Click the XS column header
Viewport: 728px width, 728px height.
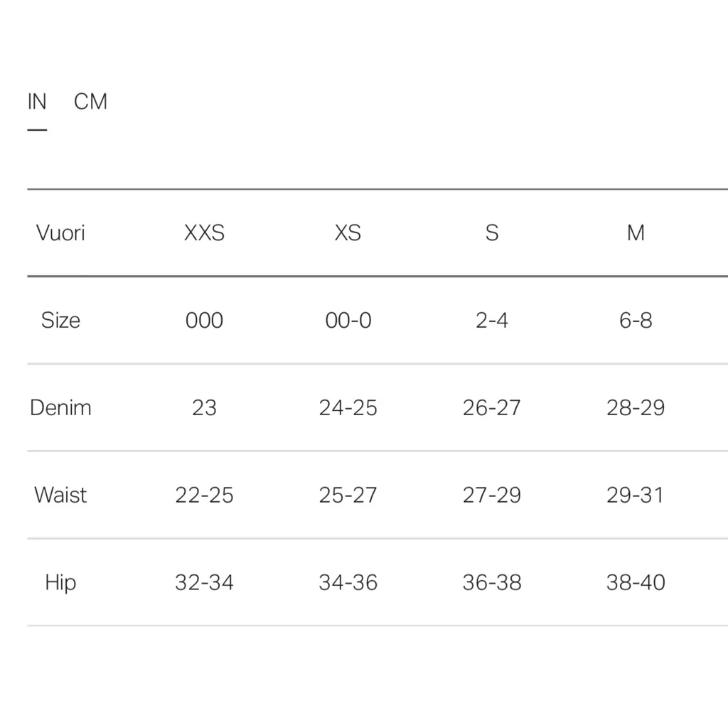[x=348, y=233]
